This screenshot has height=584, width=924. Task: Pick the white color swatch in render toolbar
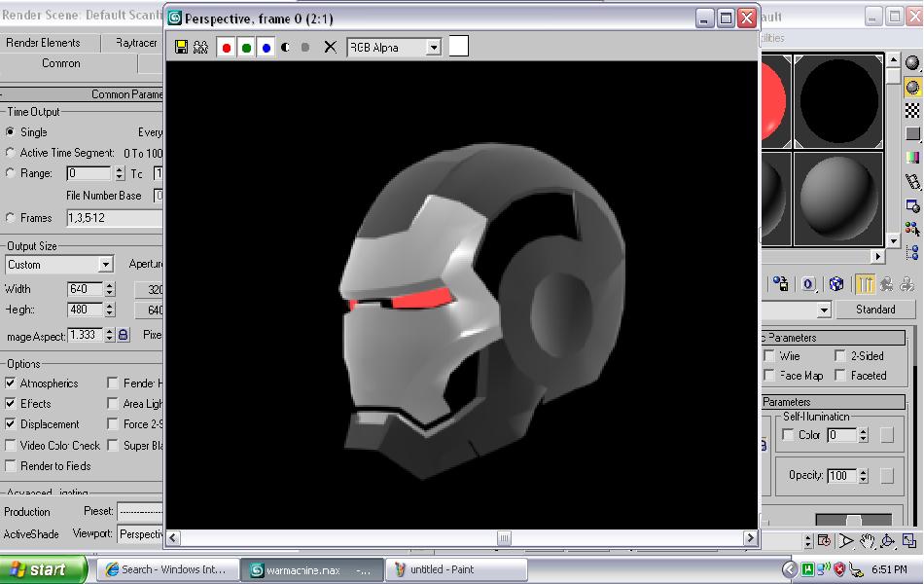point(459,46)
